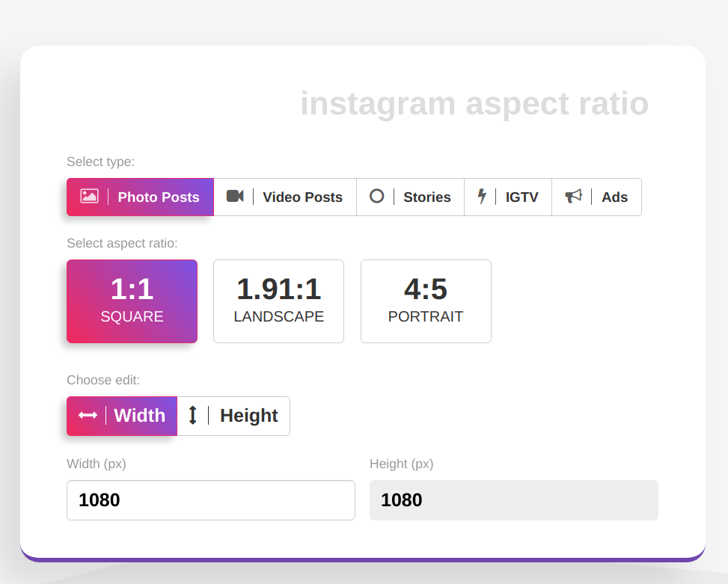Focus the Width (px) input field
The width and height of the screenshot is (728, 584).
click(211, 500)
